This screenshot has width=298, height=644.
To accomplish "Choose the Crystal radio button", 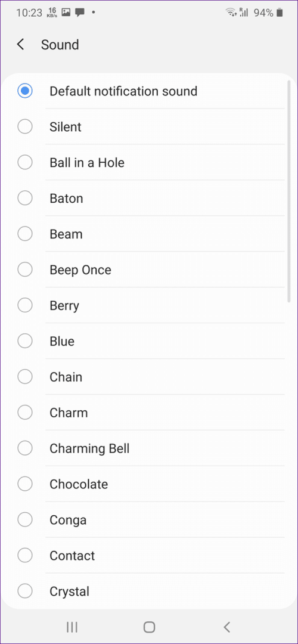I will pos(25,591).
